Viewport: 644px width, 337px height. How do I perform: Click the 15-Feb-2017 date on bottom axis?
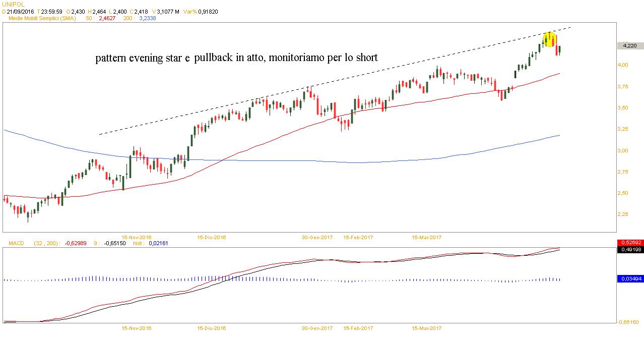click(358, 328)
